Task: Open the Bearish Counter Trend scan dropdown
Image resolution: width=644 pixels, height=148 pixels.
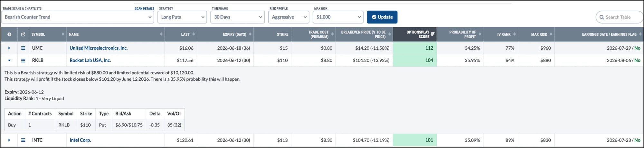Action: click(78, 17)
